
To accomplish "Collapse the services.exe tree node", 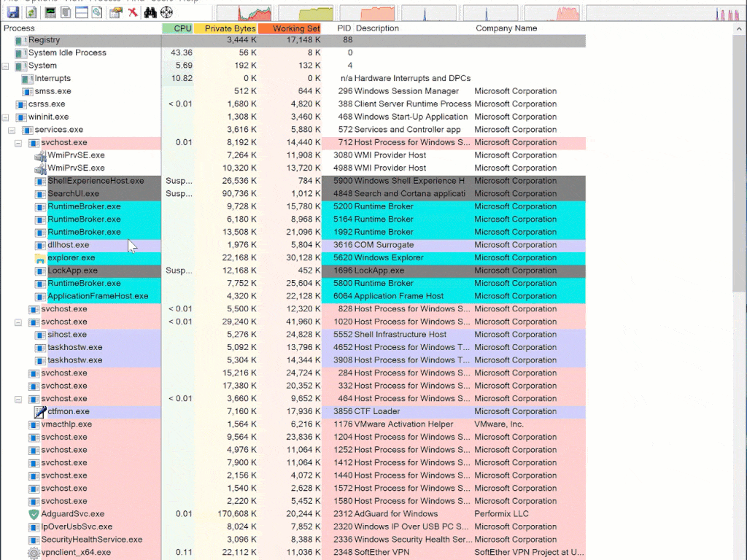I will click(12, 130).
